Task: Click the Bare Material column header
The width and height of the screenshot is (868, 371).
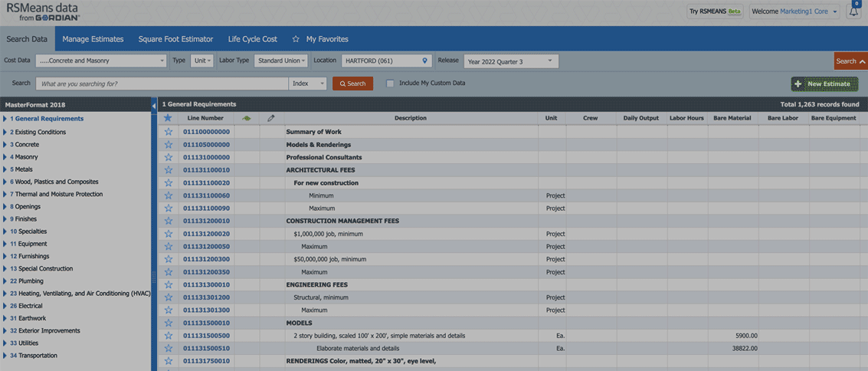Action: coord(732,118)
